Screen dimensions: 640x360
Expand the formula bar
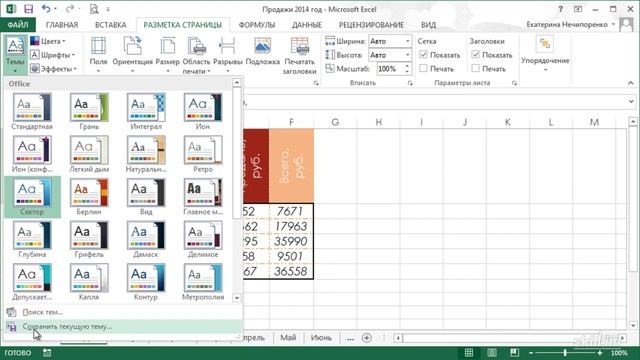pos(631,101)
